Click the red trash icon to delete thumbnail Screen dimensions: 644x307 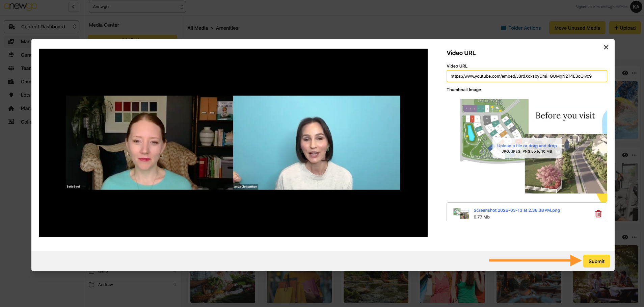(598, 214)
